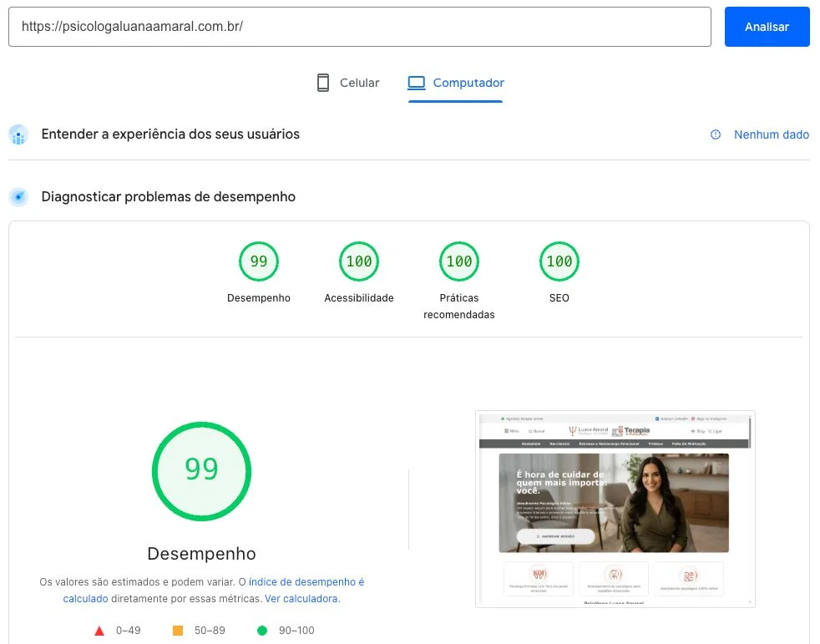Click the laptop icon beside Computador
Screen dimensions: 820x644
(416, 83)
